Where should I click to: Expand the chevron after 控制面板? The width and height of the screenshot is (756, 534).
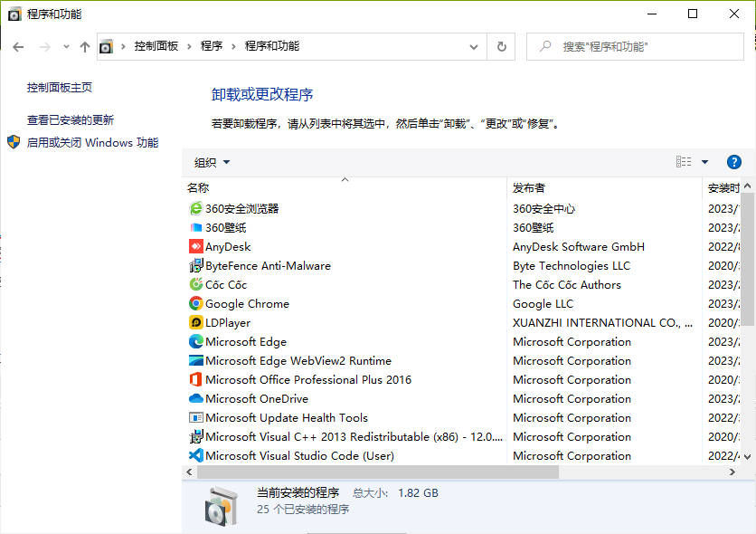coord(189,46)
